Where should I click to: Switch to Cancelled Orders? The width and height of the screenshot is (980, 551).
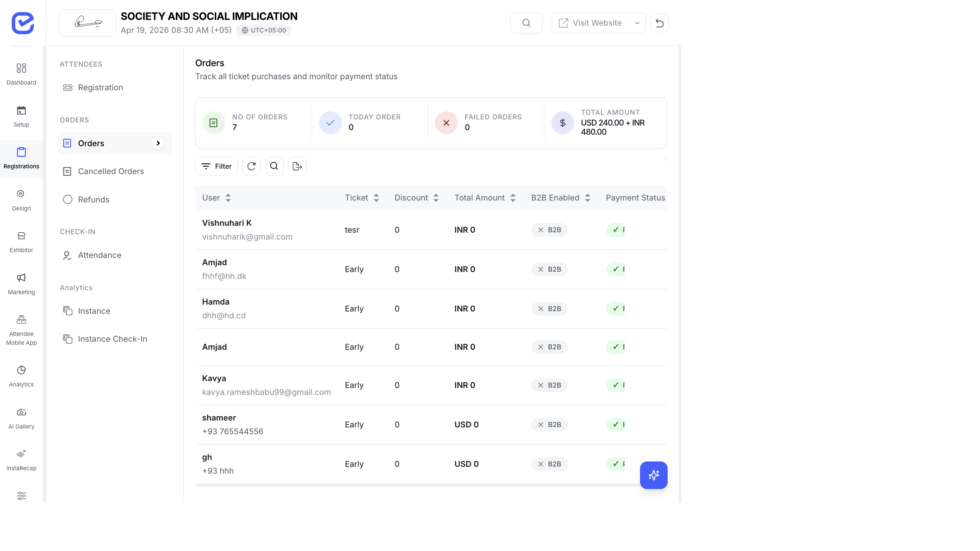click(x=111, y=171)
